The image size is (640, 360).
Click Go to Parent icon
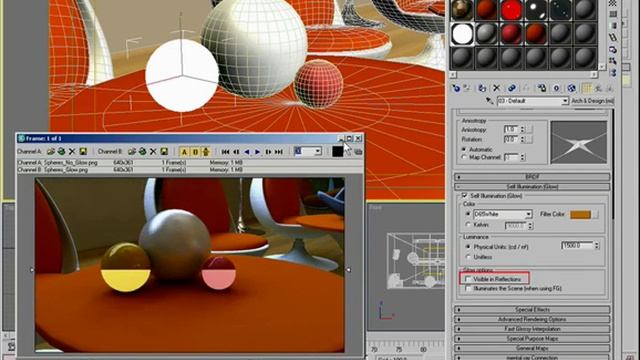tap(598, 88)
